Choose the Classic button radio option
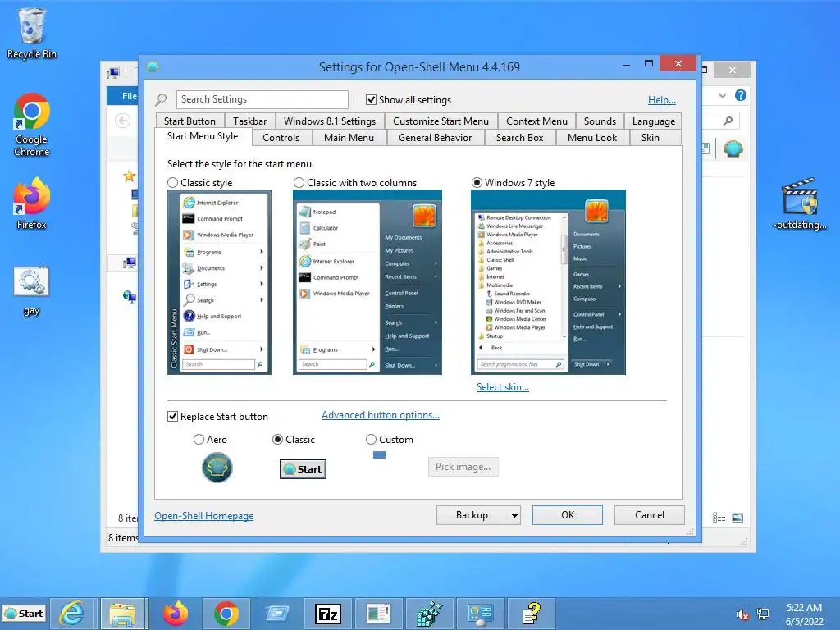 pos(277,440)
